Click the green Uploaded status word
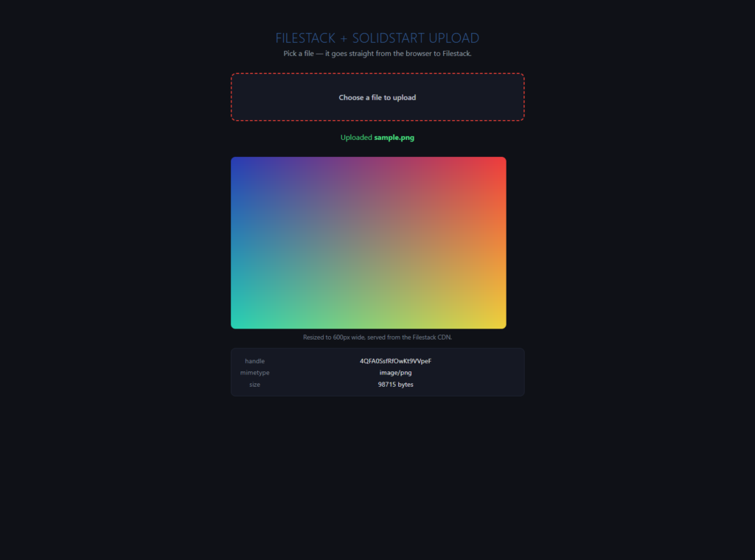The height and width of the screenshot is (560, 755). tap(356, 138)
